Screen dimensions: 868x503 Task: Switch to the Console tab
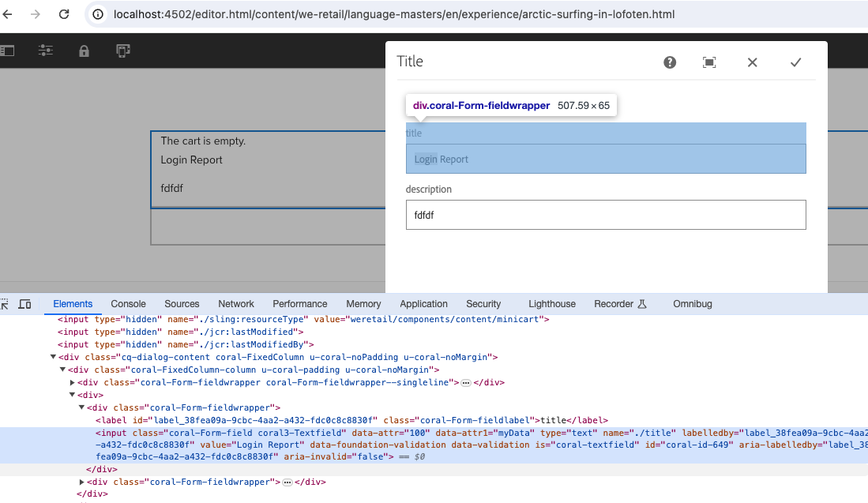[128, 304]
